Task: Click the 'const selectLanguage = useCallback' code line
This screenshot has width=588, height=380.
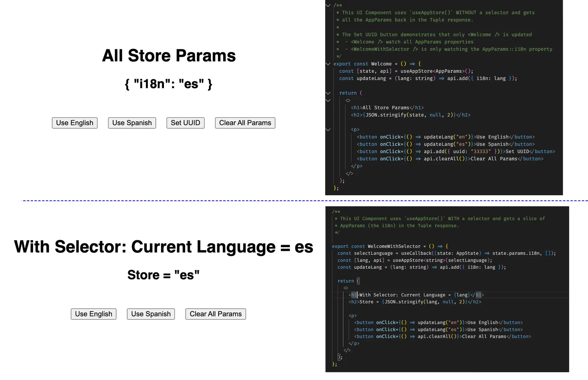Action: click(x=447, y=253)
